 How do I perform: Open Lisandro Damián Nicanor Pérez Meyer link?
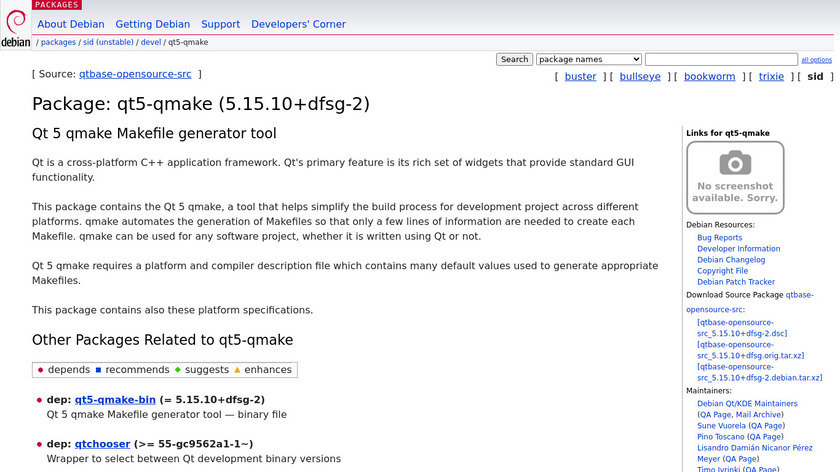(x=754, y=454)
